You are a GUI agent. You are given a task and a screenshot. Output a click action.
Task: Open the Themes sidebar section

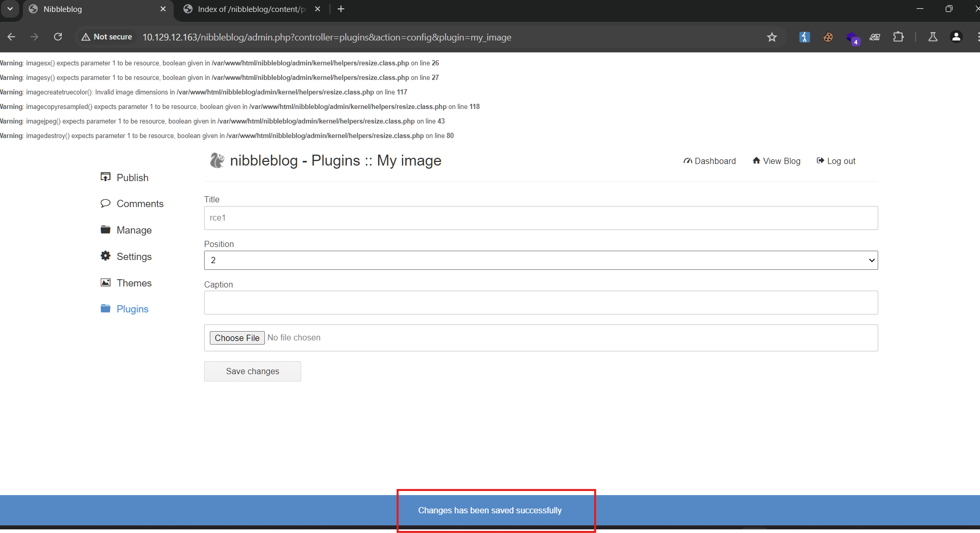(x=133, y=283)
